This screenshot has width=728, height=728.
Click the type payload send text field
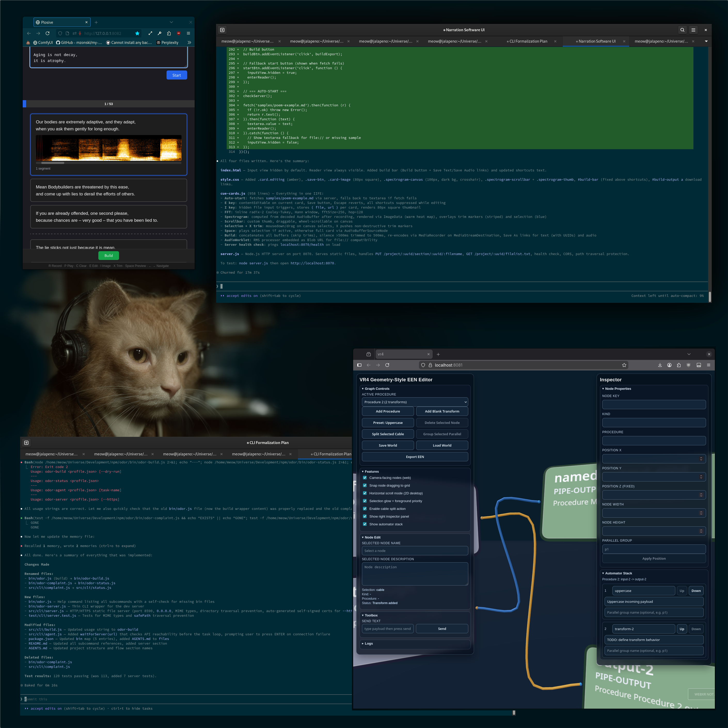tap(387, 629)
